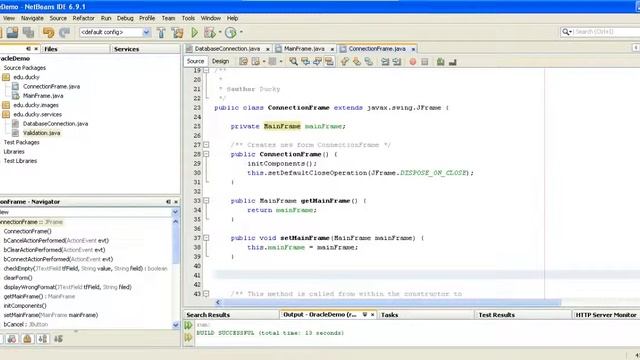This screenshot has width=640, height=360.
Task: Collapse the constructor fold at line 28
Action: [x=206, y=154]
